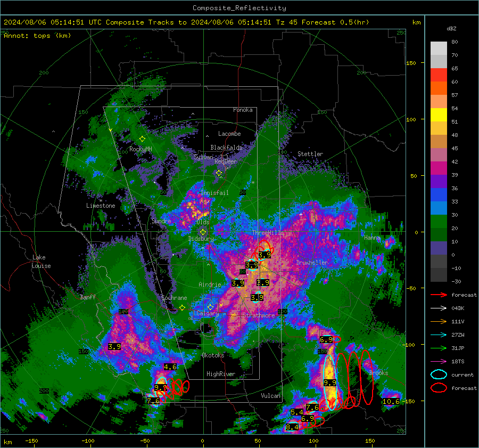Click the RockyMH label

click(x=141, y=149)
